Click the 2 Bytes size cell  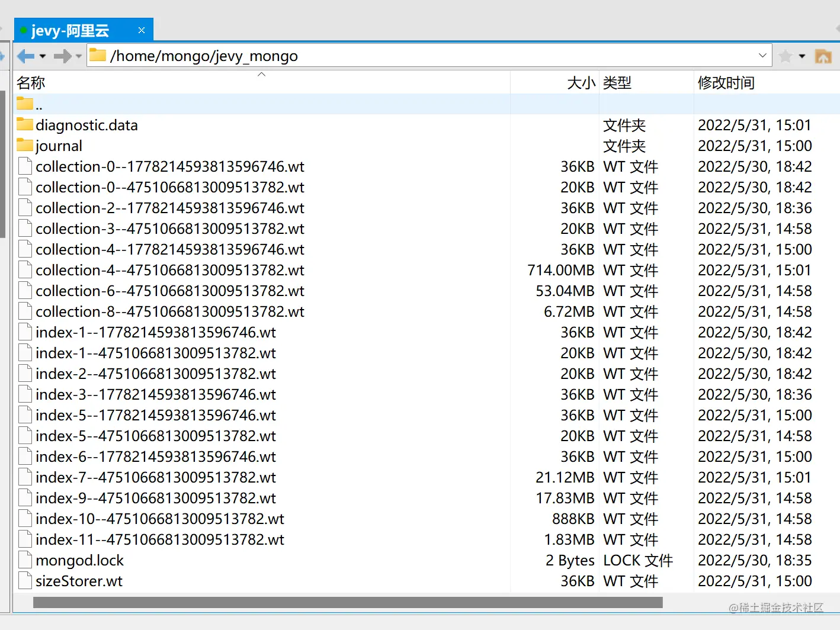[x=570, y=560]
